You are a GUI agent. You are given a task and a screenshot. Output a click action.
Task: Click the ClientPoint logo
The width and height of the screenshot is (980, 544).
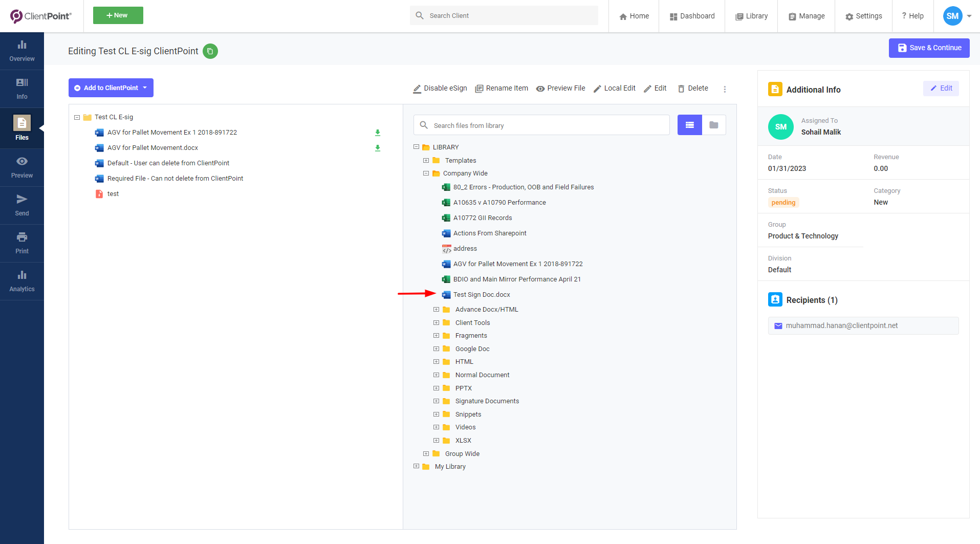tap(41, 16)
